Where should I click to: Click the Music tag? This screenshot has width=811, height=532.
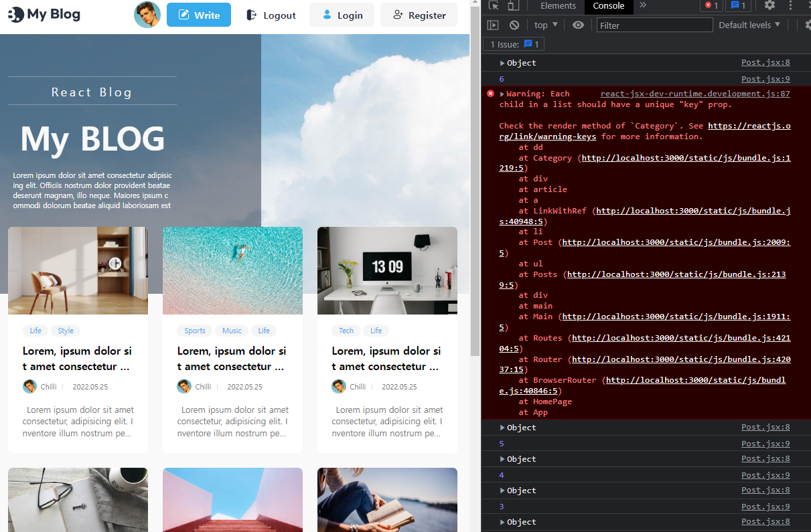pos(232,331)
